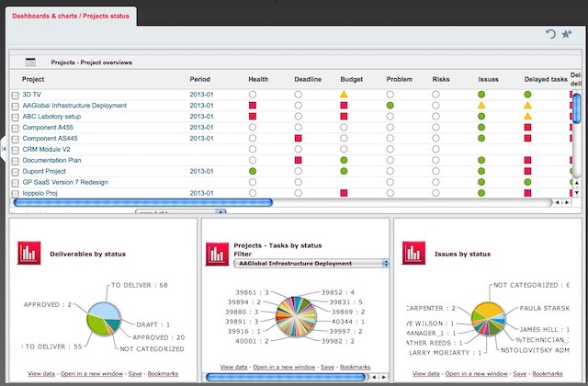Click the Project overviews table icon

(30, 62)
